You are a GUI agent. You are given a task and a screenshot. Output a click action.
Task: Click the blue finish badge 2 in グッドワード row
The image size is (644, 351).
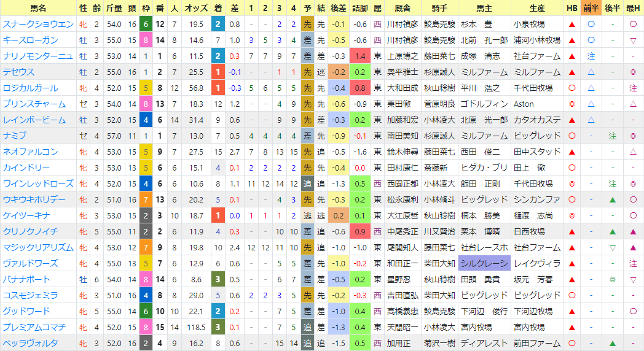[x=218, y=312]
